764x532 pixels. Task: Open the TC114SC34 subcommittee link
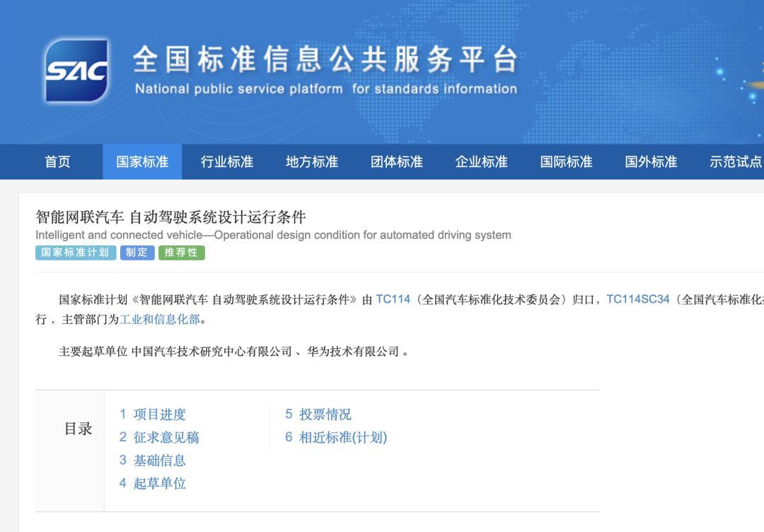click(x=638, y=299)
